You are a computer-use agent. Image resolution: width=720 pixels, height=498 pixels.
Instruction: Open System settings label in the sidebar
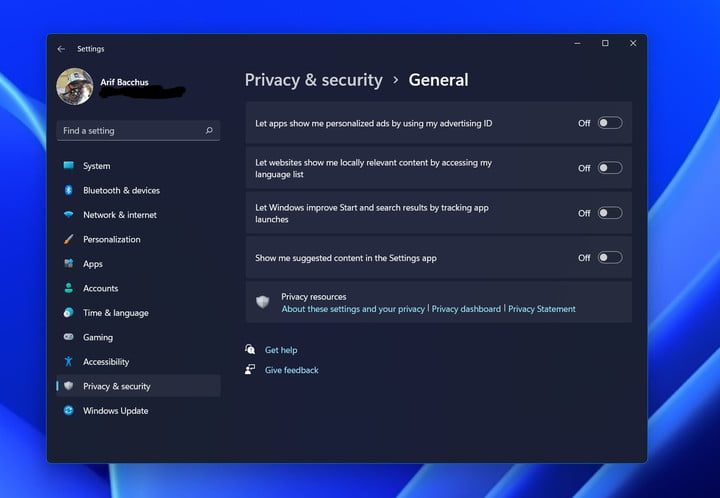(x=96, y=166)
